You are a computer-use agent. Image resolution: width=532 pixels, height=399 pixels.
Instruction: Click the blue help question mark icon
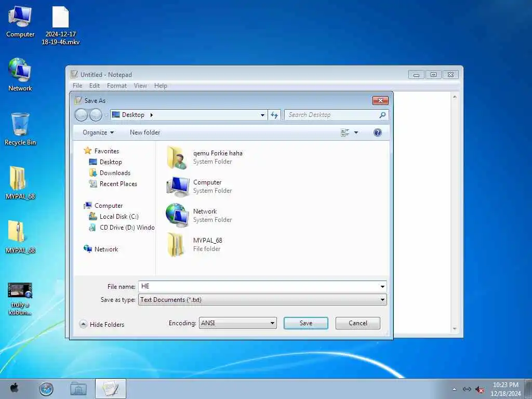pos(377,132)
